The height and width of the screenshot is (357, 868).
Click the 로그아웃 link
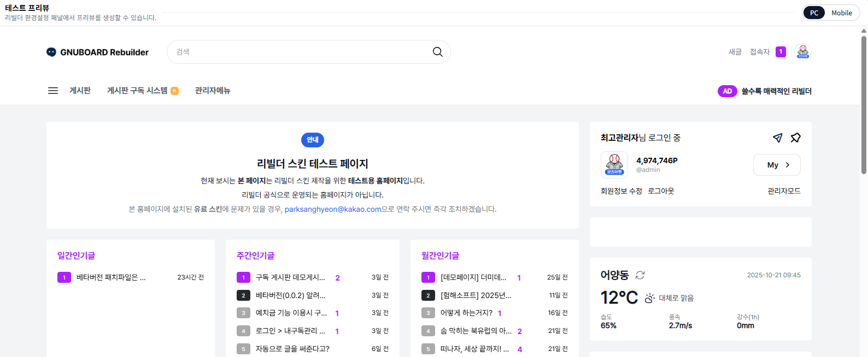[x=661, y=191]
